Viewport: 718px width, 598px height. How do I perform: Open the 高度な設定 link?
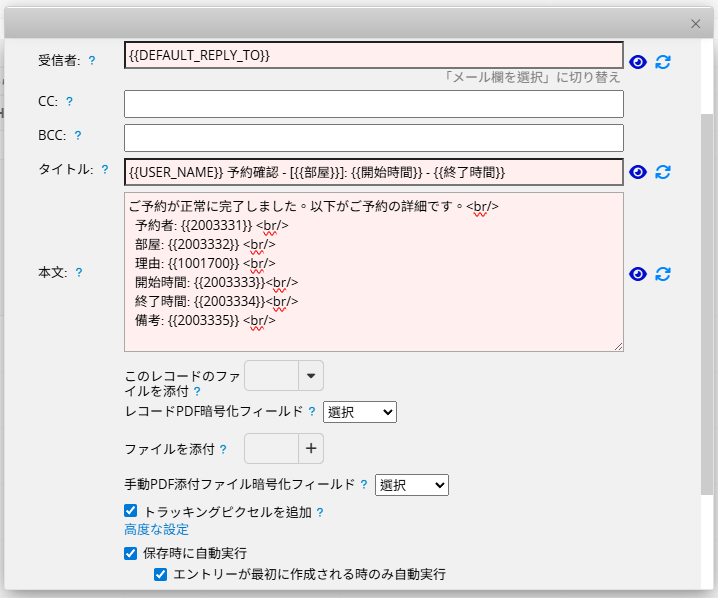(156, 529)
